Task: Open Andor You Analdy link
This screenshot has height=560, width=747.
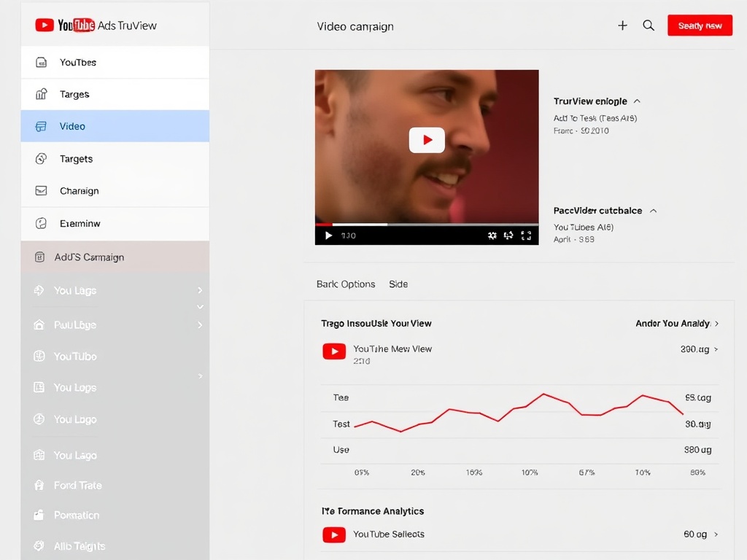Action: tap(677, 323)
